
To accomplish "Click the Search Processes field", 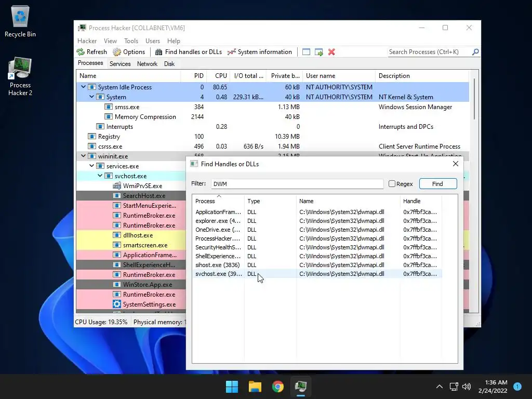I will (x=429, y=52).
